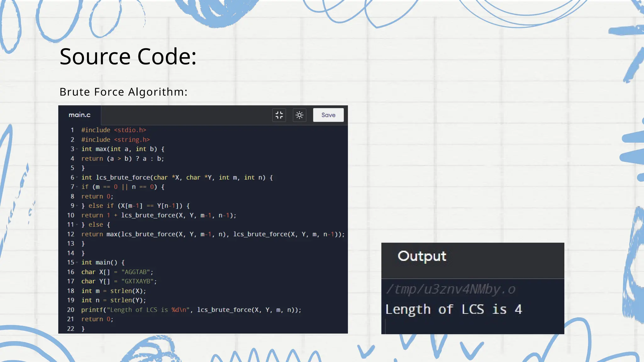Click the 'Source Code:' slide title

point(128,57)
